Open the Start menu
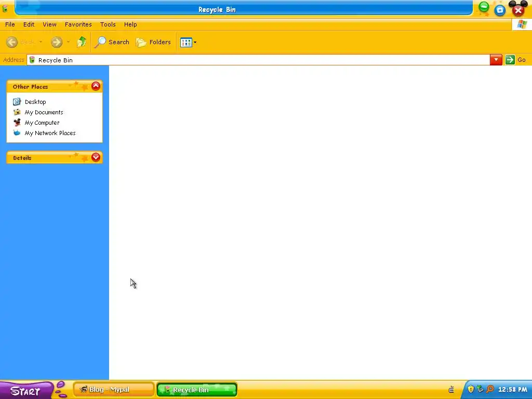The image size is (532, 399). (26, 391)
